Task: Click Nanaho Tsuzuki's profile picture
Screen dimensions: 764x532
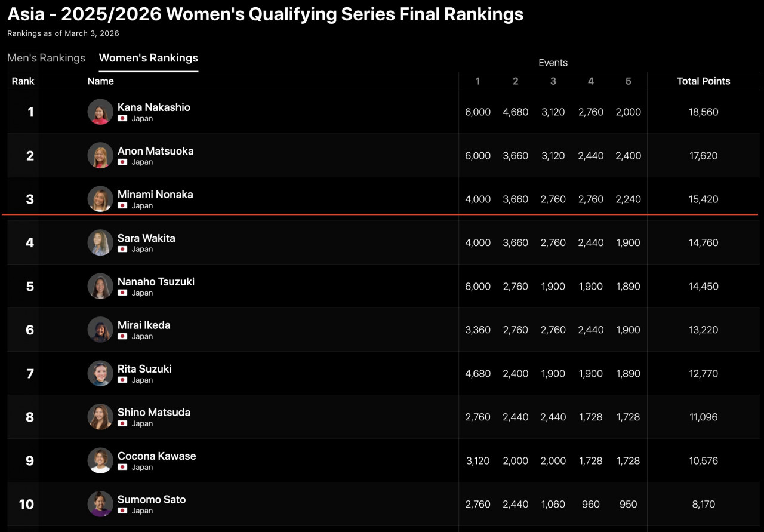Action: [100, 286]
